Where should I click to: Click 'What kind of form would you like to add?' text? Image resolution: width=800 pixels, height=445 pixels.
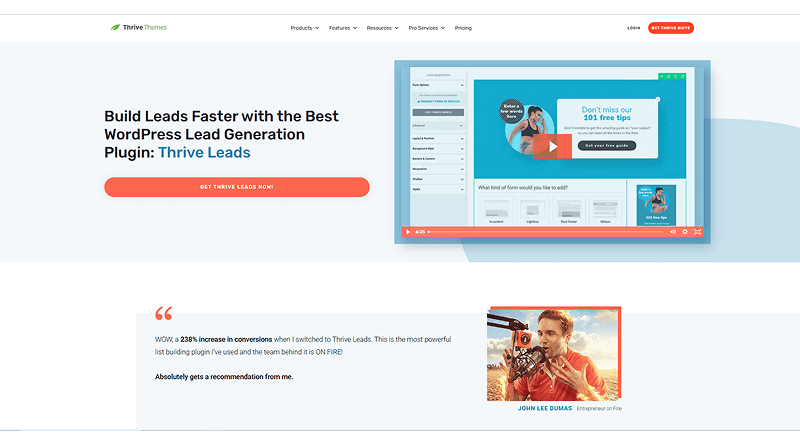tap(523, 187)
